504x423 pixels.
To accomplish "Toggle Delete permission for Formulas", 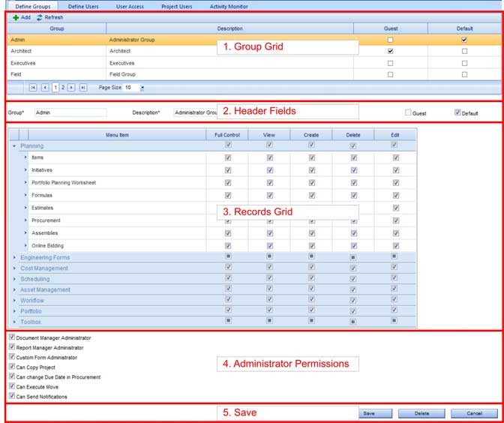I will [x=354, y=195].
